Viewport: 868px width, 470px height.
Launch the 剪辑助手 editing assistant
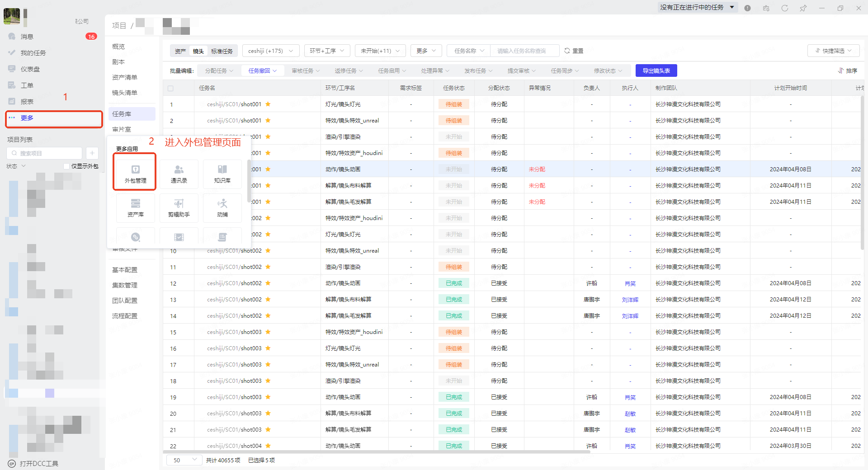[x=179, y=207]
